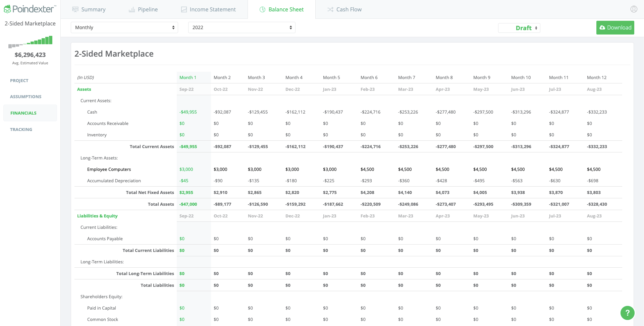The image size is (644, 326).
Task: Click the Shareholders Equity heading
Action: coord(101,297)
